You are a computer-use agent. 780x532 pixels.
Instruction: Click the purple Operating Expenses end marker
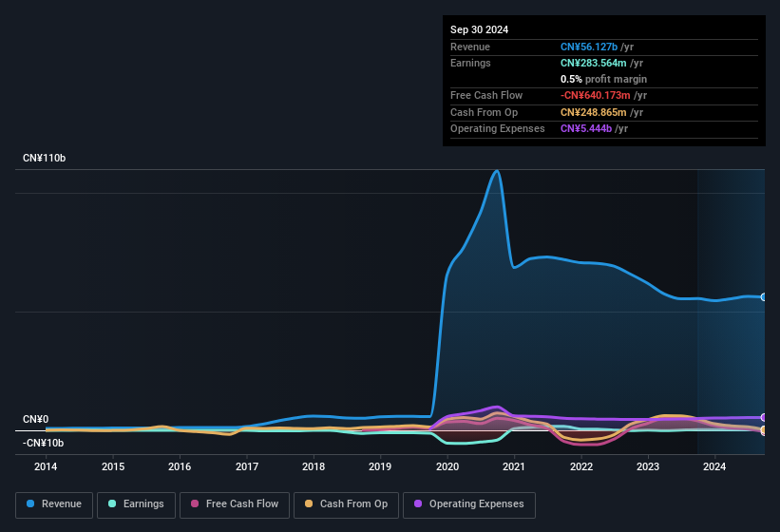pos(764,417)
